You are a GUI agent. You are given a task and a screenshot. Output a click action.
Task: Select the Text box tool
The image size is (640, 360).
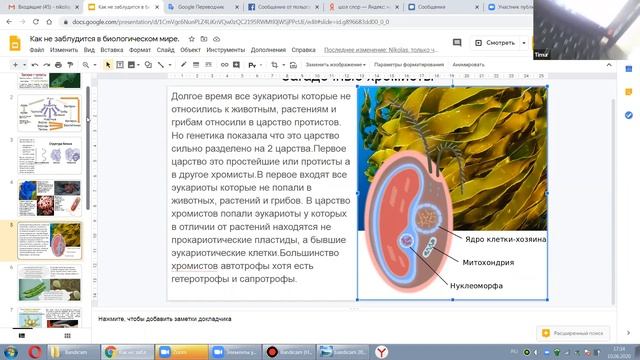(120, 65)
